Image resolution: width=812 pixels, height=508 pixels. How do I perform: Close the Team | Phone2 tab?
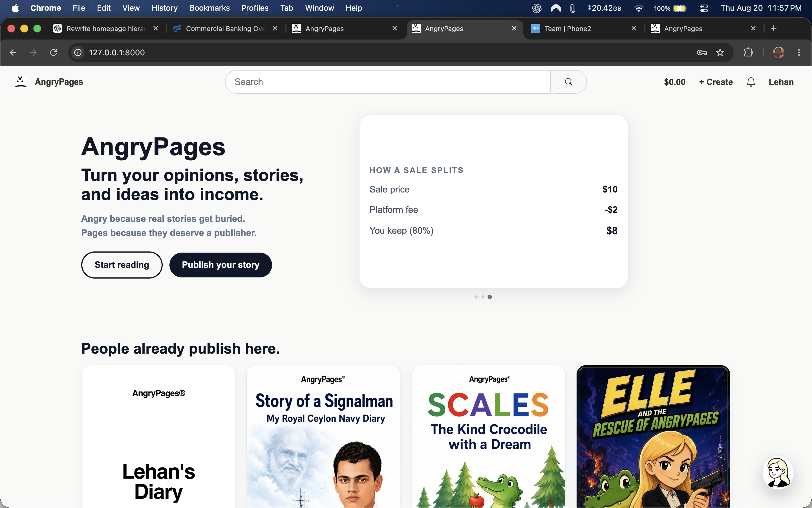634,29
